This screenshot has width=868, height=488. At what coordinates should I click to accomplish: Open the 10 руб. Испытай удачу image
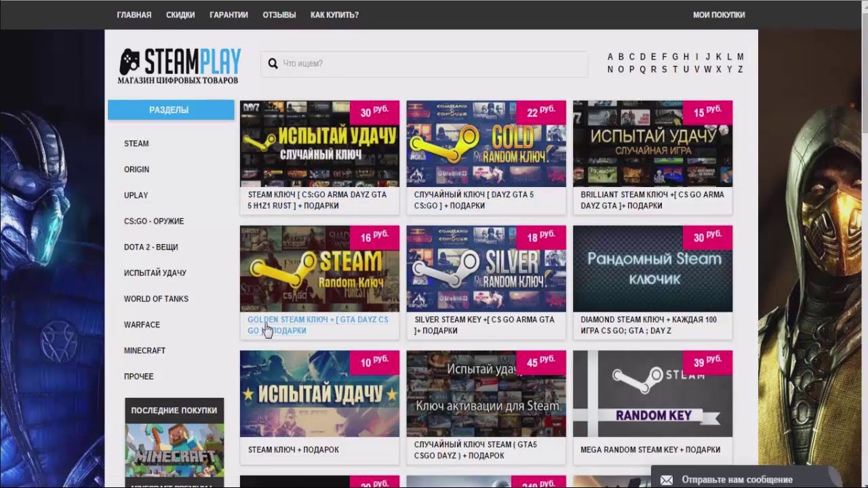319,394
